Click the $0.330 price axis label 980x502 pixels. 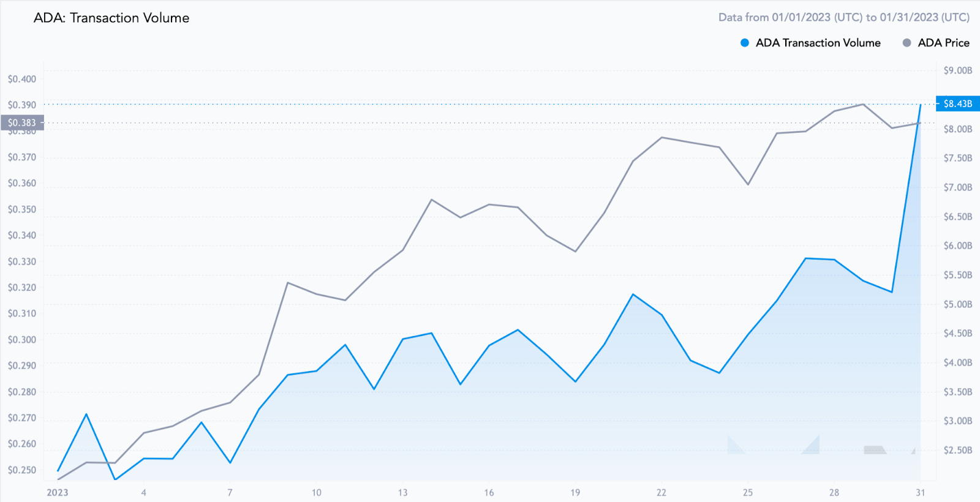click(22, 261)
